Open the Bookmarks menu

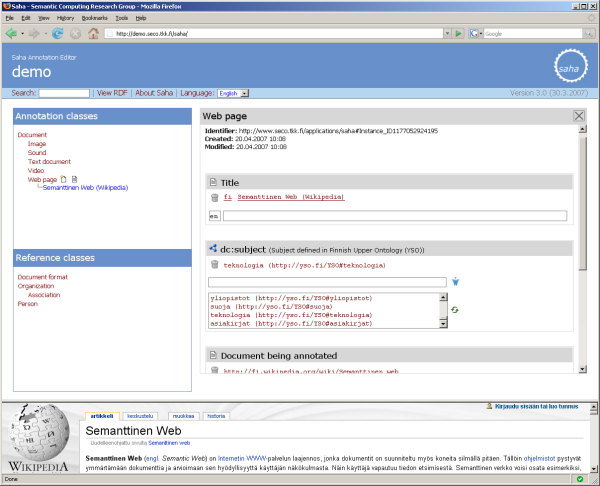[95, 18]
